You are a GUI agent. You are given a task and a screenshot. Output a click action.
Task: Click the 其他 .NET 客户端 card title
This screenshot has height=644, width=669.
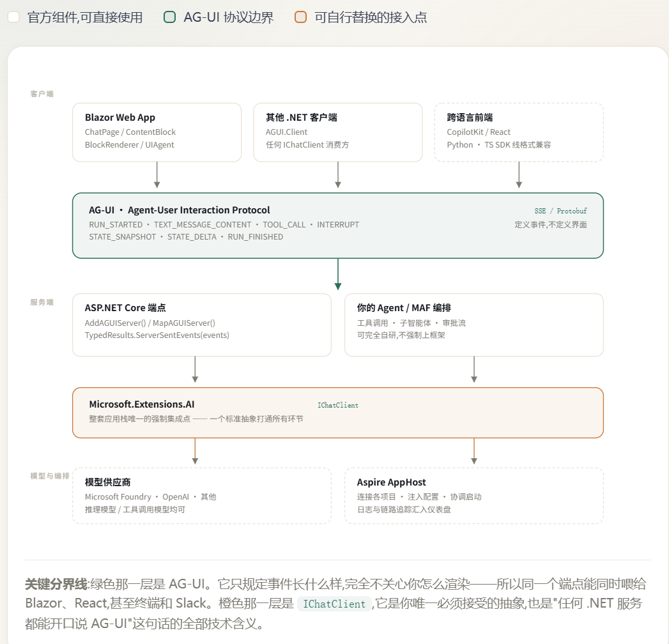coord(301,118)
